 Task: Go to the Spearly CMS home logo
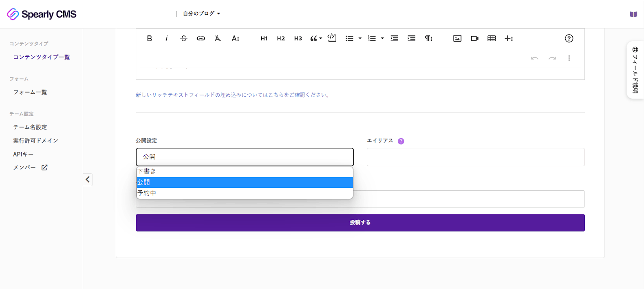pos(42,14)
